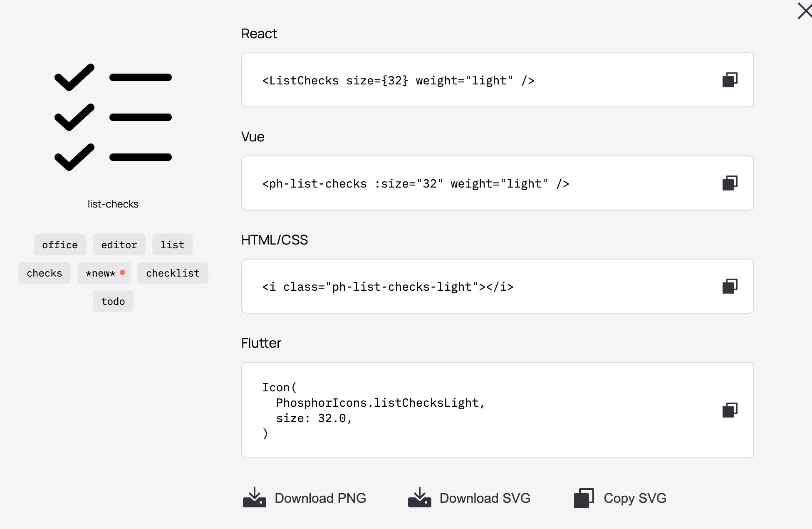
Task: Click the ph-list-checks-light HTML code text
Action: [x=388, y=287]
